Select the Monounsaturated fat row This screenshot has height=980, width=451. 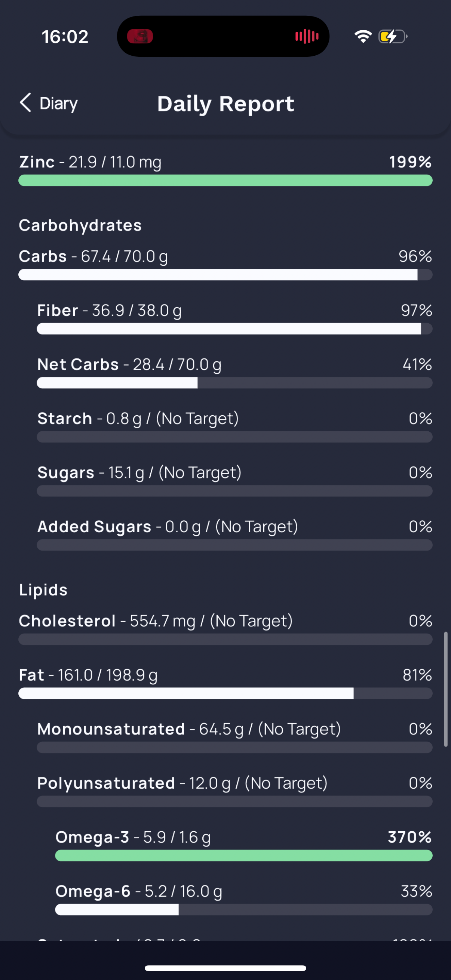point(234,737)
